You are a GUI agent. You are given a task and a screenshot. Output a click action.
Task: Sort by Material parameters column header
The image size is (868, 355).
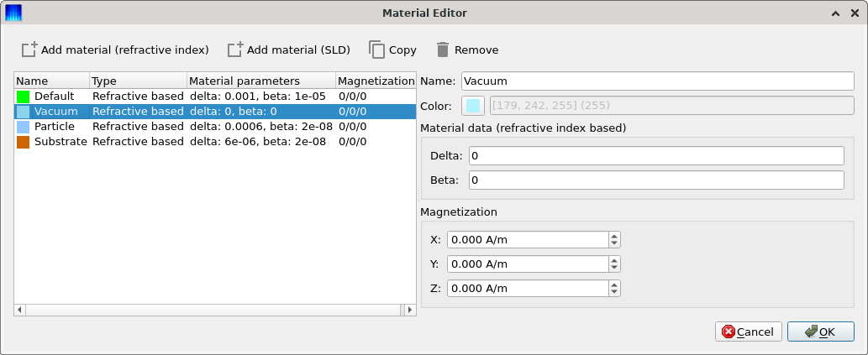(261, 81)
